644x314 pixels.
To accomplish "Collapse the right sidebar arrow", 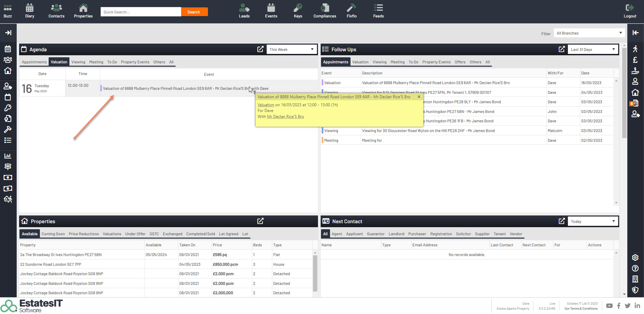I will [x=635, y=33].
